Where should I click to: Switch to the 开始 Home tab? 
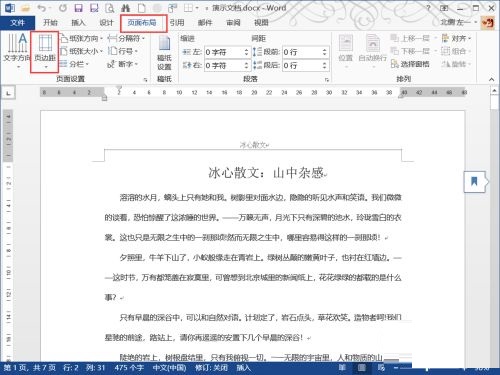(x=50, y=22)
